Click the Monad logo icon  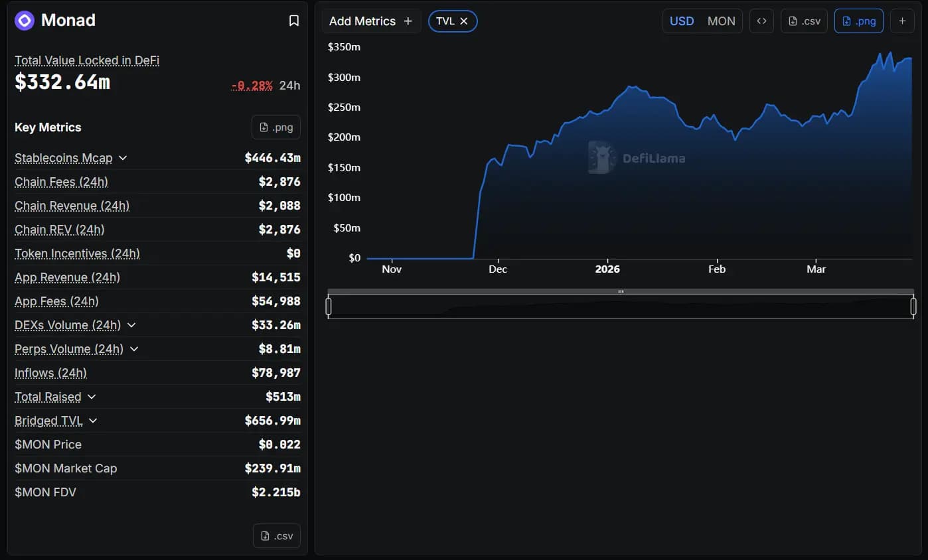(x=25, y=21)
